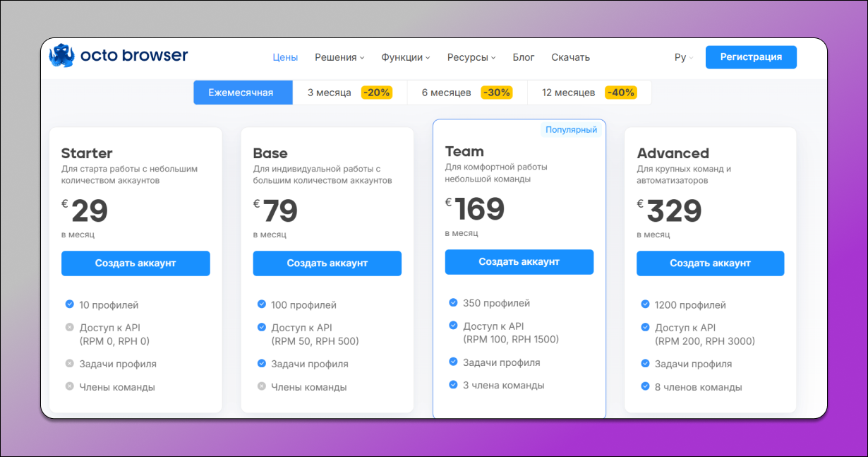The width and height of the screenshot is (868, 457).
Task: Click the check icon beside RPM 50, RPH 500
Action: click(261, 327)
